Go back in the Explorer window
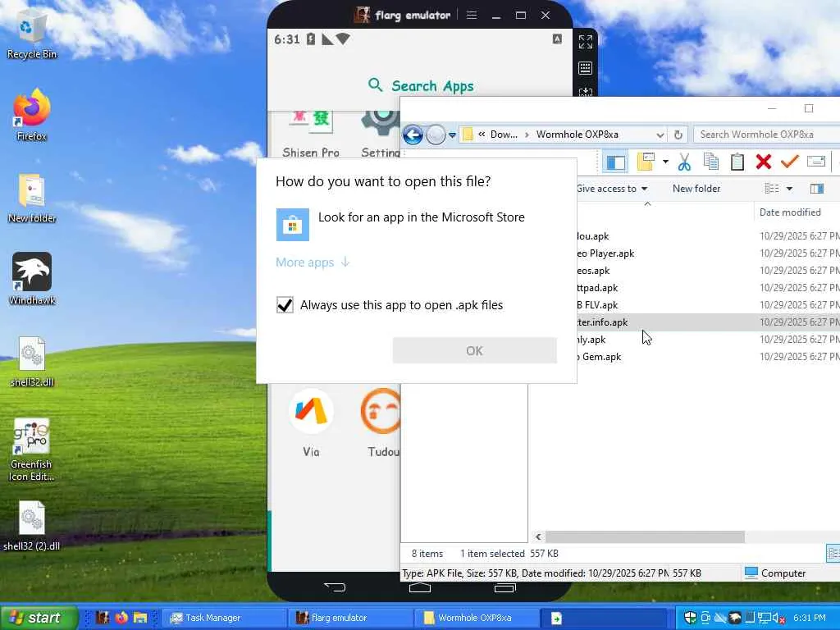 coord(413,135)
